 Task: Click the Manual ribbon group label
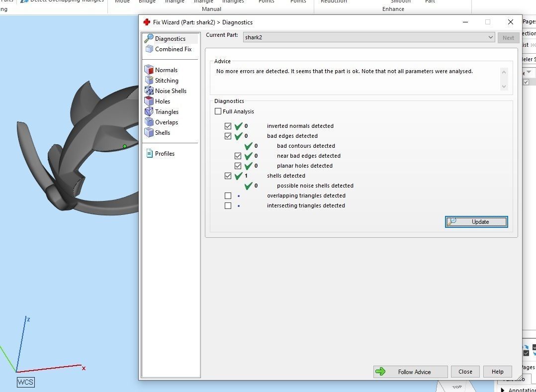pos(211,9)
